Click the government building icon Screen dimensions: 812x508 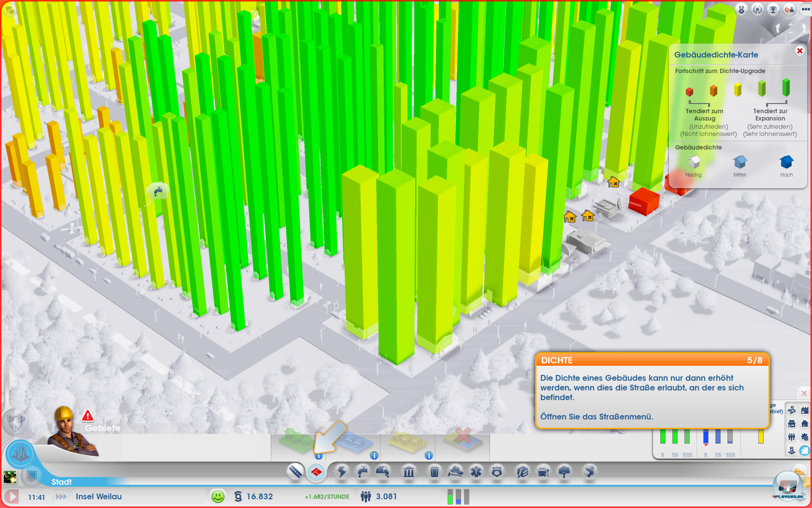[x=409, y=471]
